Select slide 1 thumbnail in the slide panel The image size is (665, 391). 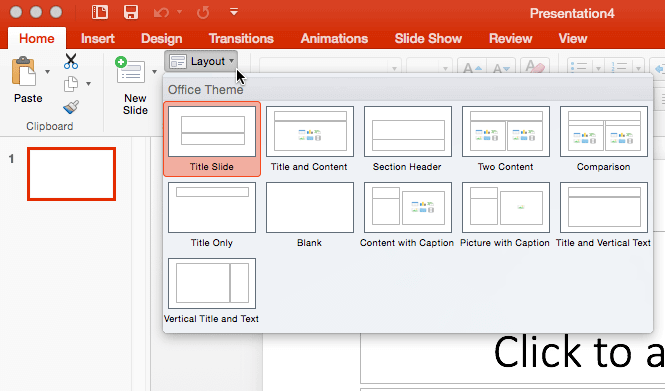point(71,174)
